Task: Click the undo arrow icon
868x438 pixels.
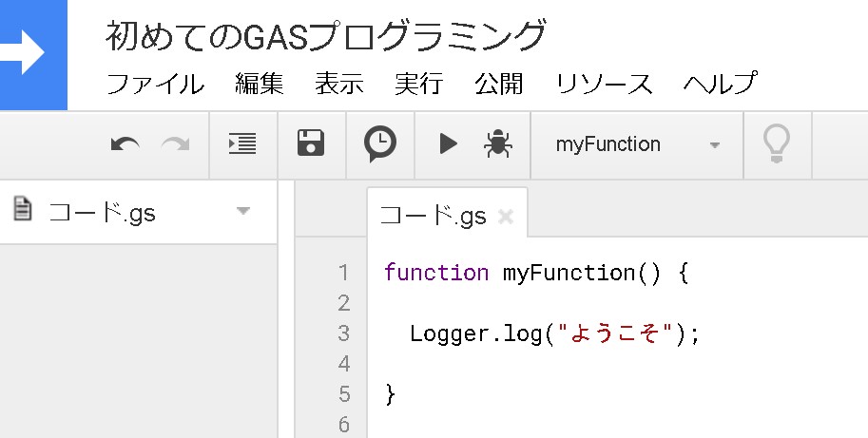Action: [x=125, y=144]
